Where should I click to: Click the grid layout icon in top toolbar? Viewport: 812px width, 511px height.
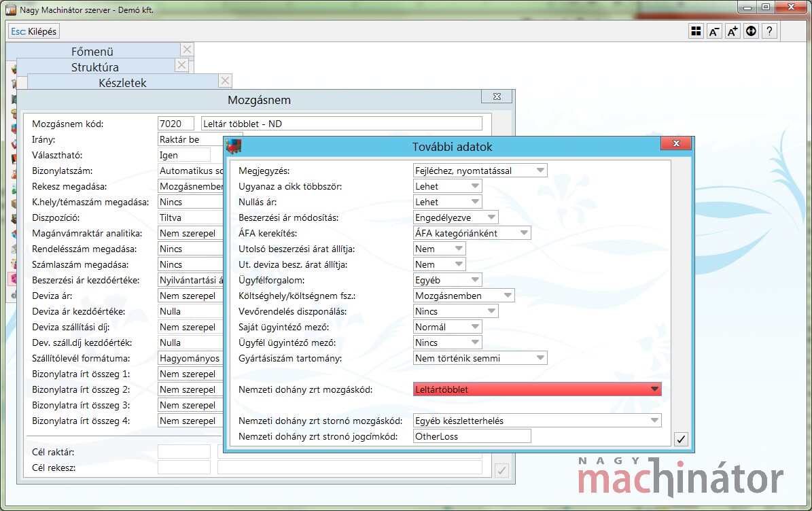(696, 31)
